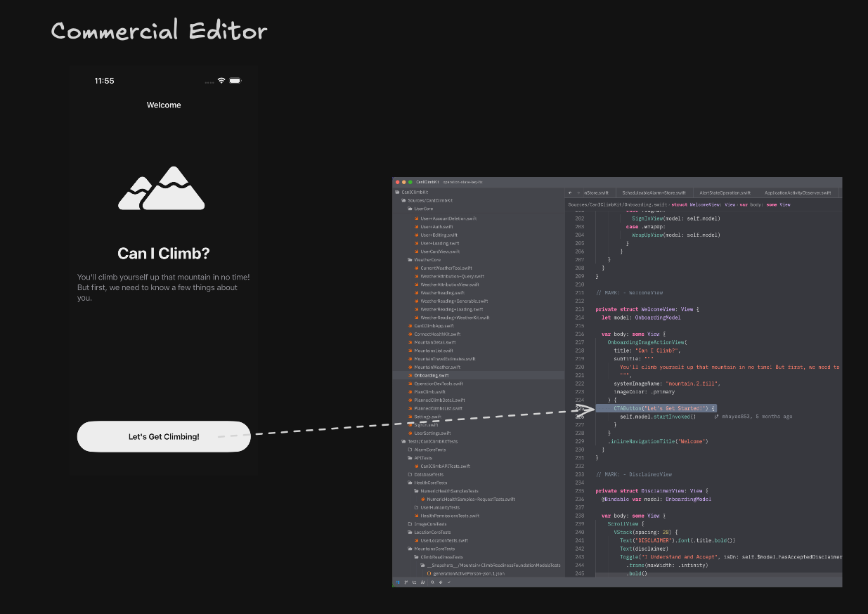Select MountainWeather.swift in the file tree

(437, 367)
